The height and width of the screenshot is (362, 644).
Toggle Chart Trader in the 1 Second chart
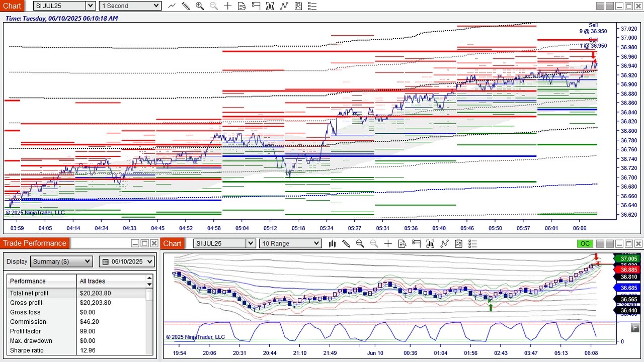point(256,6)
